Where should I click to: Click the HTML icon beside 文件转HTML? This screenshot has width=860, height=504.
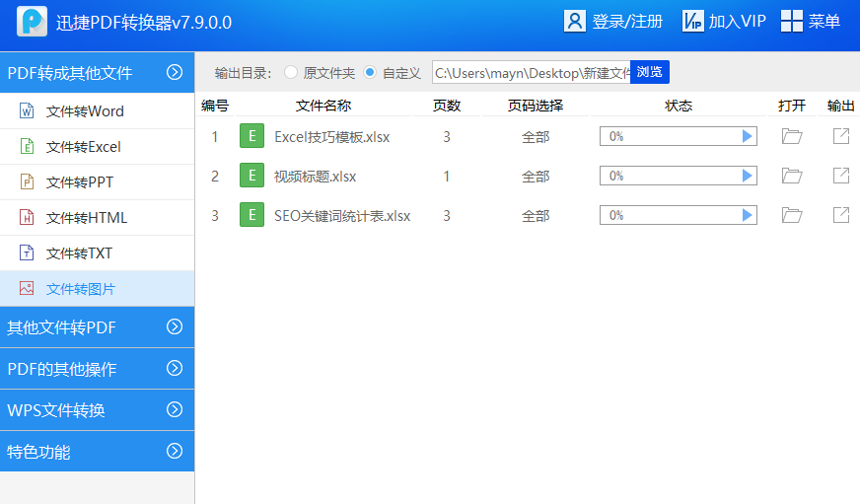pyautogui.click(x=27, y=217)
